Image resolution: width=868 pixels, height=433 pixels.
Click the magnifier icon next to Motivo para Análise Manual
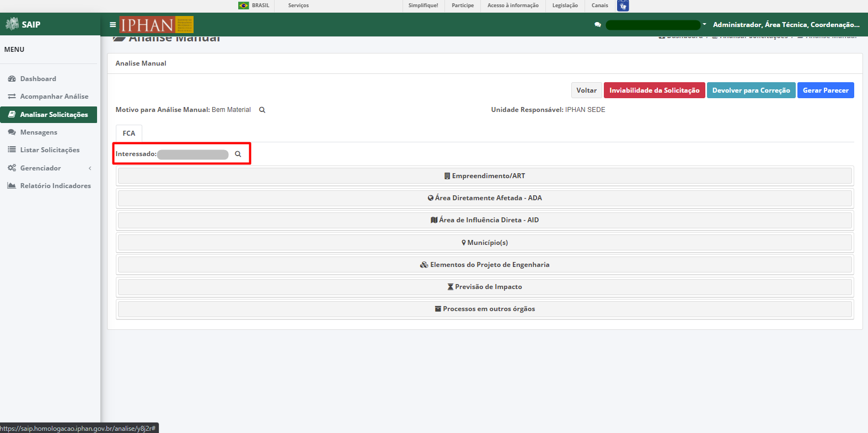pyautogui.click(x=262, y=110)
